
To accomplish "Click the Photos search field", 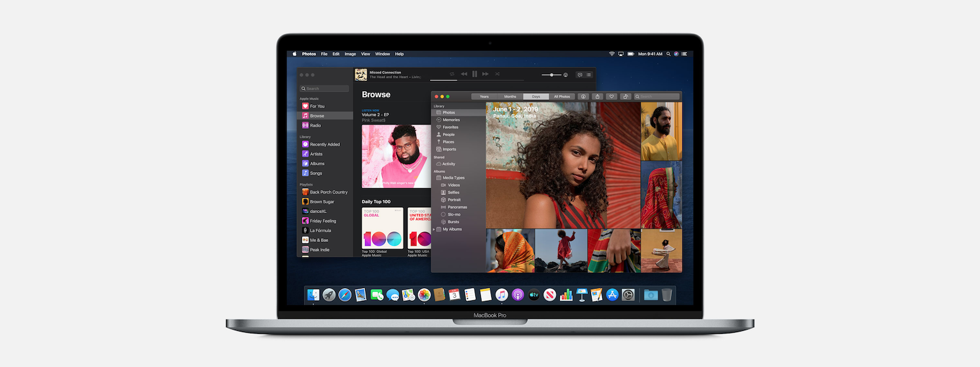I will click(657, 97).
